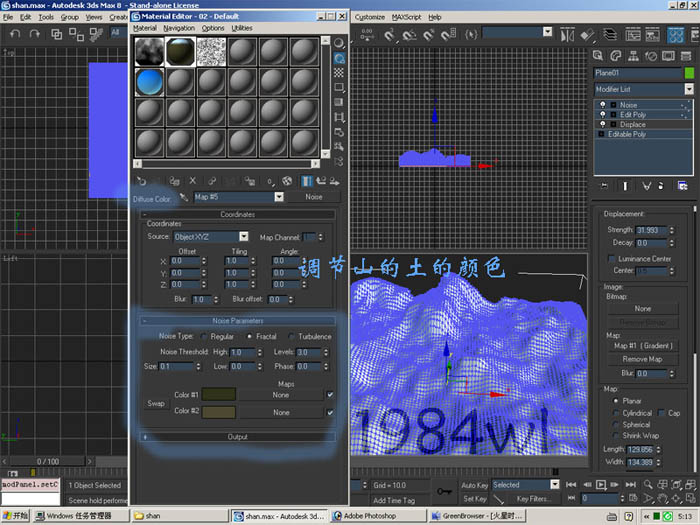
Task: Open the Motion panel tab icon
Action: (x=651, y=56)
